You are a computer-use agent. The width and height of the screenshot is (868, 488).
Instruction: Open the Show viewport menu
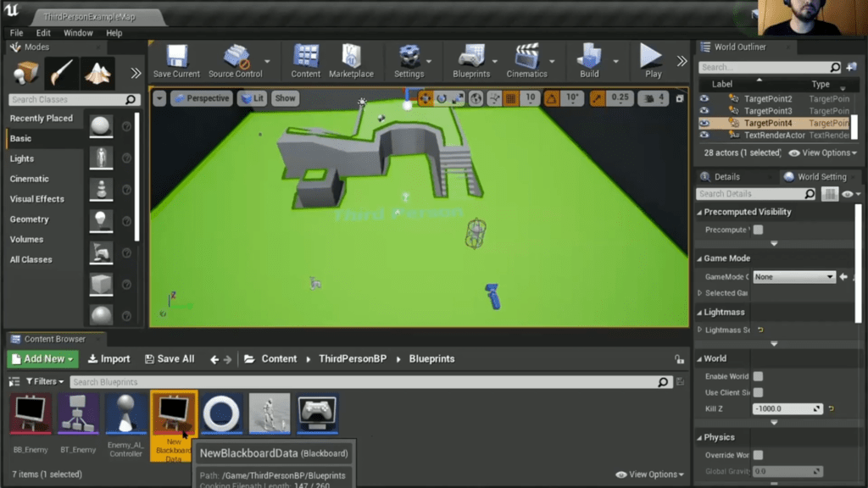pyautogui.click(x=285, y=98)
